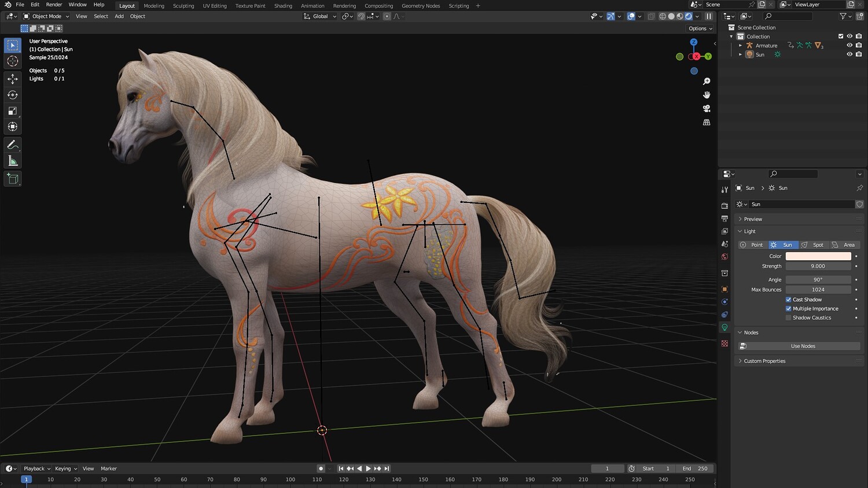868x488 pixels.
Task: Open the orange Object properties tab
Action: click(x=724, y=289)
